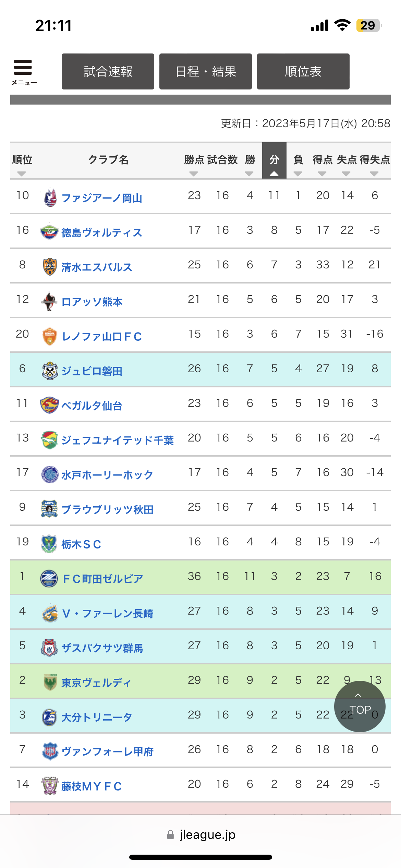Open the V・ファーレン長崎 team link

click(108, 613)
